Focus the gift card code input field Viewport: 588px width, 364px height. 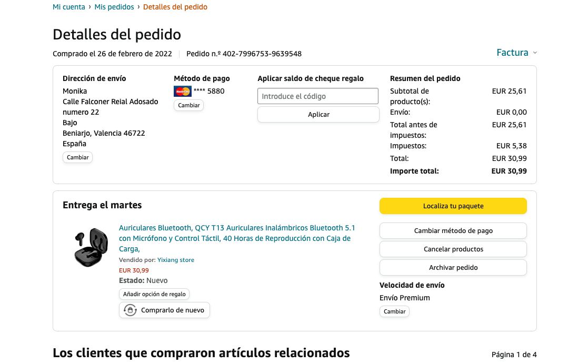click(318, 96)
